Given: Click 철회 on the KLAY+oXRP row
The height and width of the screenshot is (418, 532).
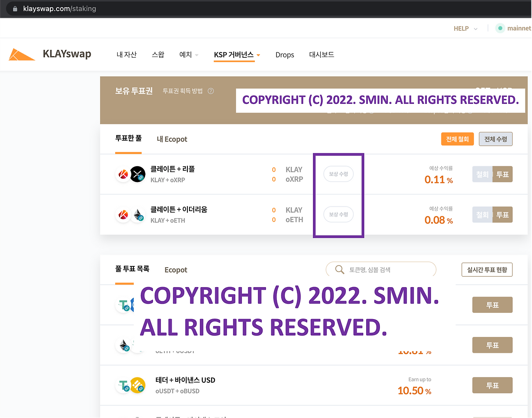Looking at the screenshot, I should tap(483, 175).
